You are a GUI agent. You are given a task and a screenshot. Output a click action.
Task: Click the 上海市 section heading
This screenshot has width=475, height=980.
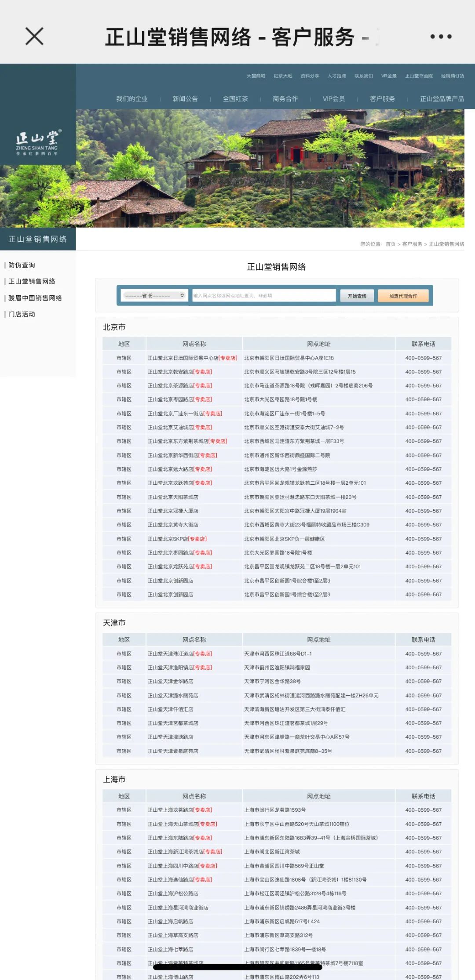(x=114, y=779)
